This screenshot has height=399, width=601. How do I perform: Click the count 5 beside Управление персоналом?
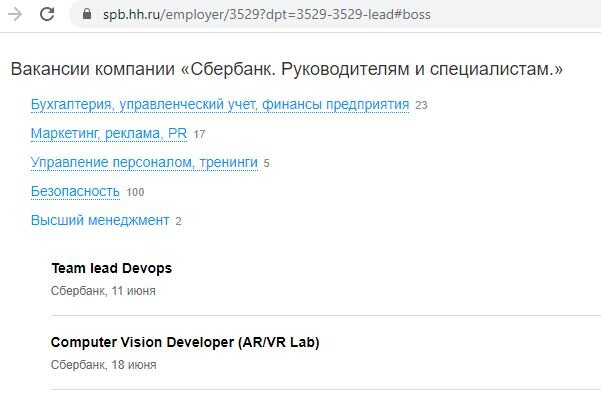(266, 163)
